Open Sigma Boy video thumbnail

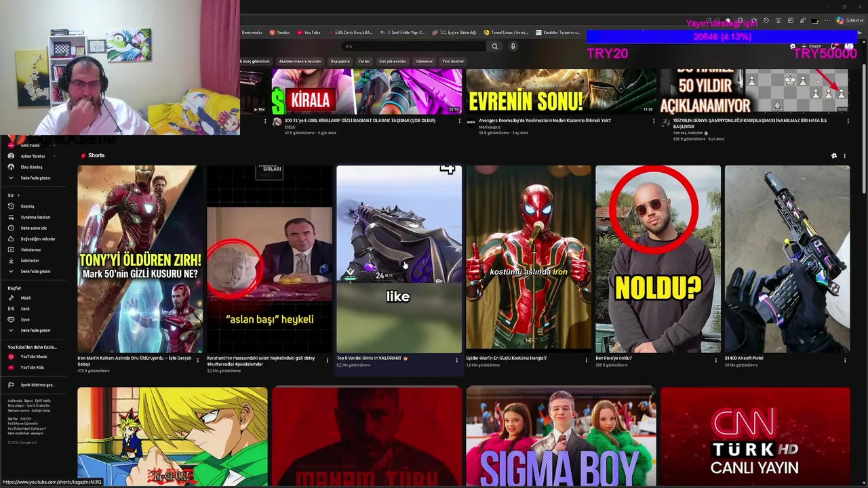coord(561,436)
